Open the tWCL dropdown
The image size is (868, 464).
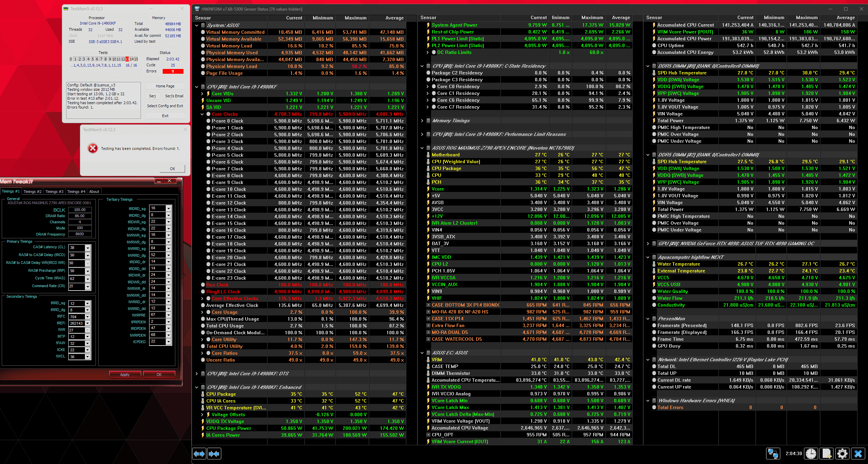[88, 356]
